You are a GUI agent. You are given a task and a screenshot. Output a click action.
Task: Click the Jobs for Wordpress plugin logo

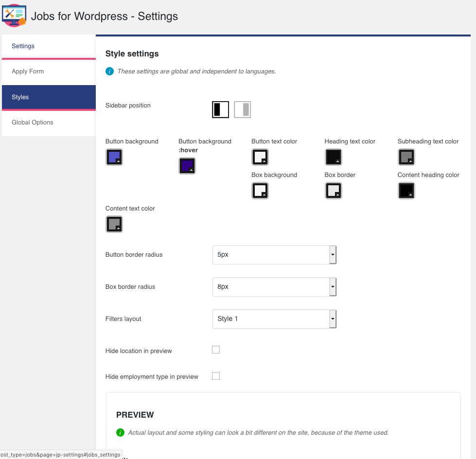[x=14, y=16]
